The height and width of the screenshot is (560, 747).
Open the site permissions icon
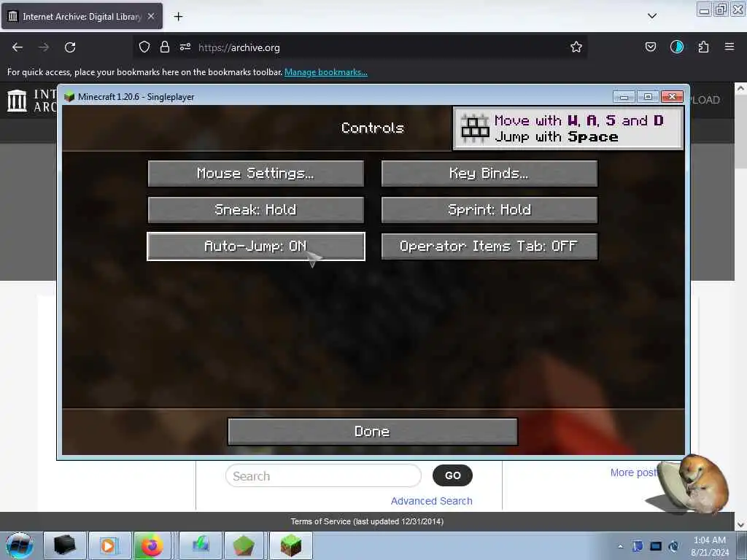point(185,47)
